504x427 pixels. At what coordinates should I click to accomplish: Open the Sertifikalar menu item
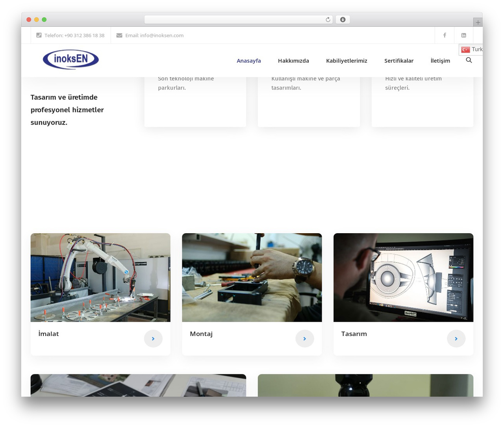399,61
